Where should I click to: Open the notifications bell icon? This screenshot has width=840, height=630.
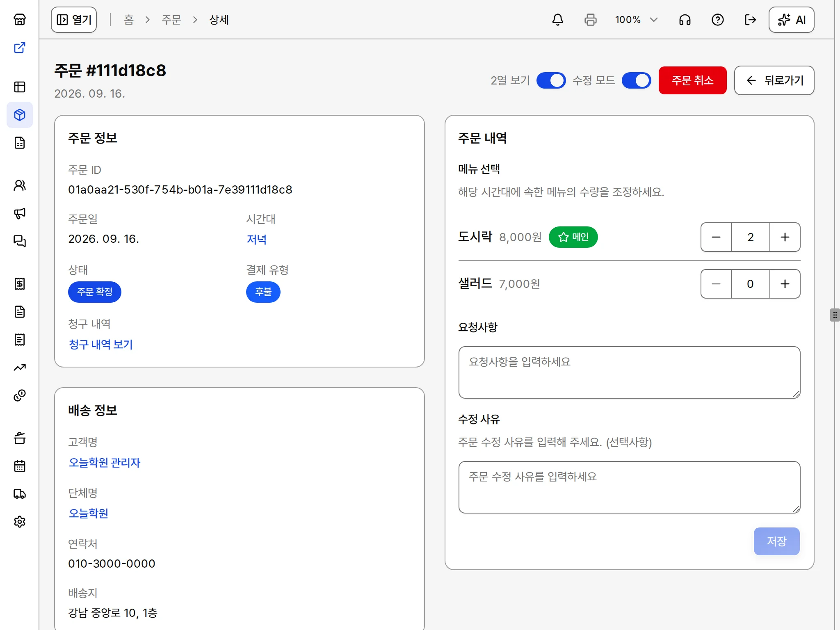point(557,20)
